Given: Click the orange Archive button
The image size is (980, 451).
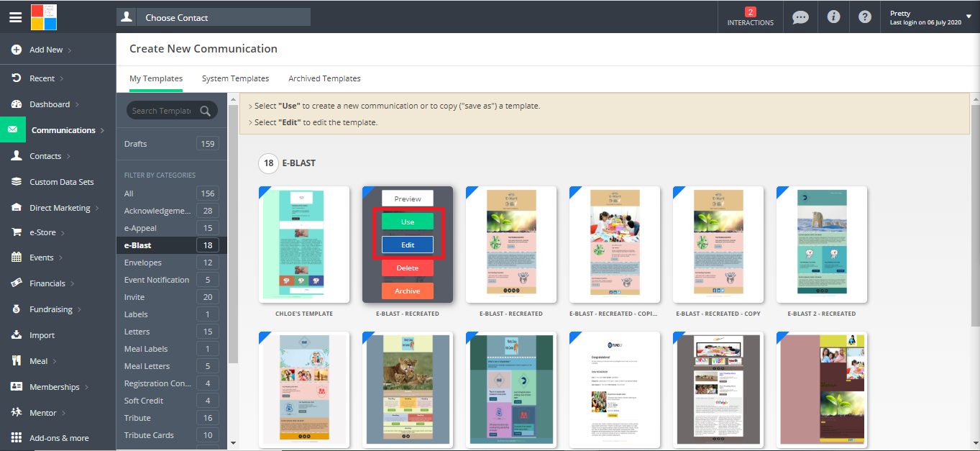Looking at the screenshot, I should tap(407, 291).
